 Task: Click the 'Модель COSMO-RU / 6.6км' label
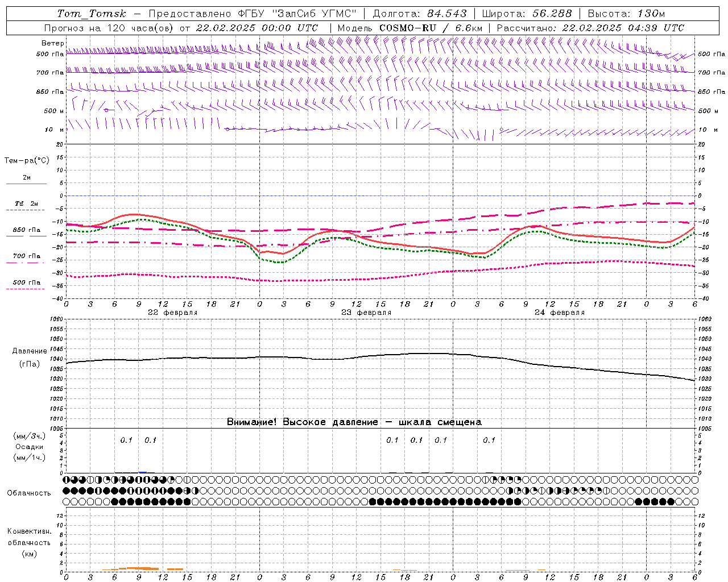[410, 28]
